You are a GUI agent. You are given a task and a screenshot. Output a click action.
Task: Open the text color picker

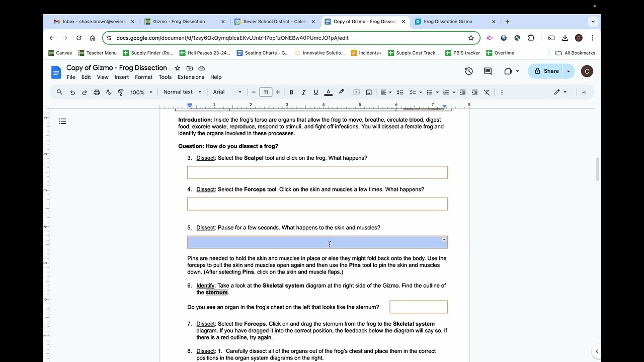pos(329,92)
